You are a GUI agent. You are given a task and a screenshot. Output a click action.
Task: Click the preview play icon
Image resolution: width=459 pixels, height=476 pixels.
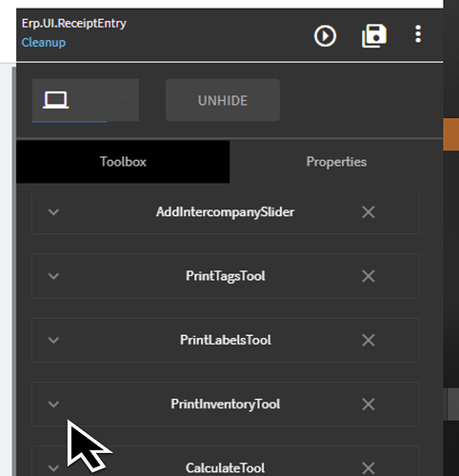[325, 36]
